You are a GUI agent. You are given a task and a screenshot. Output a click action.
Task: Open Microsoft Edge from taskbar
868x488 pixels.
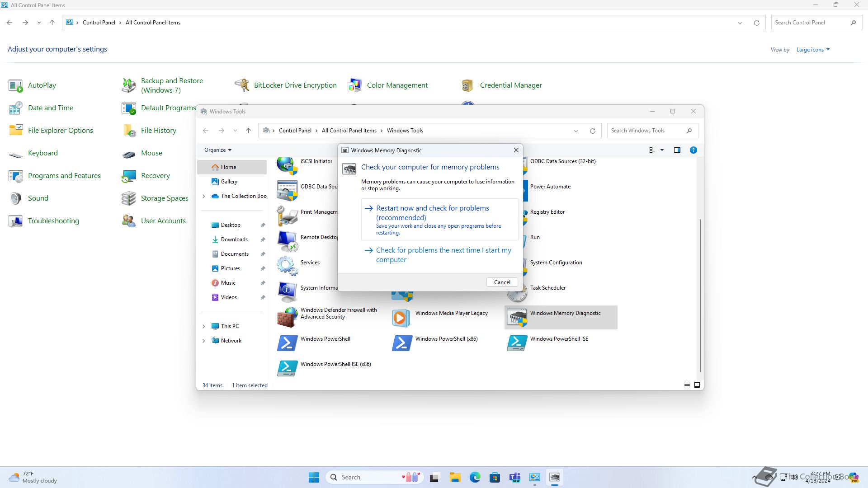(x=475, y=477)
